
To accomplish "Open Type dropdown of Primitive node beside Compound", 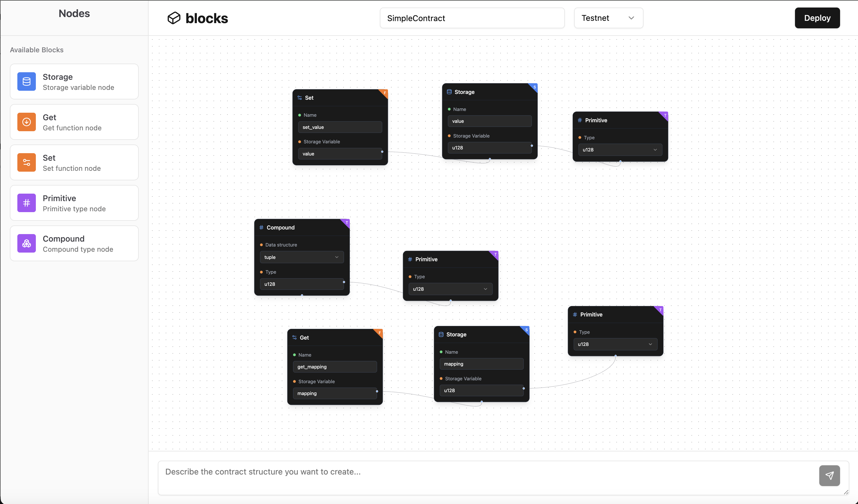I will (x=450, y=289).
